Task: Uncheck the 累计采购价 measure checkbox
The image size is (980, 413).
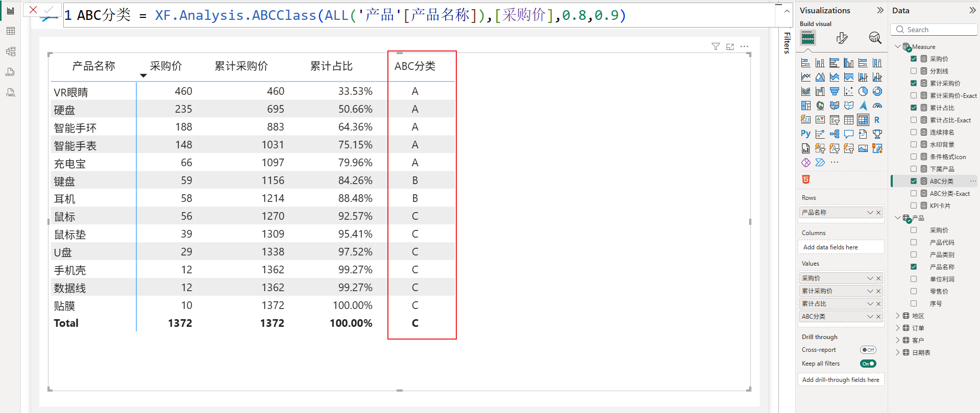Action: [x=914, y=83]
